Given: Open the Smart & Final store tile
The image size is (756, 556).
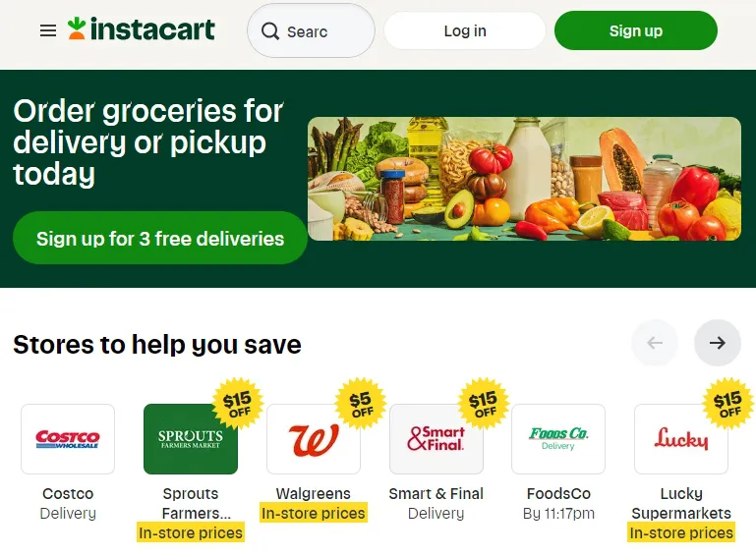Looking at the screenshot, I should point(436,439).
